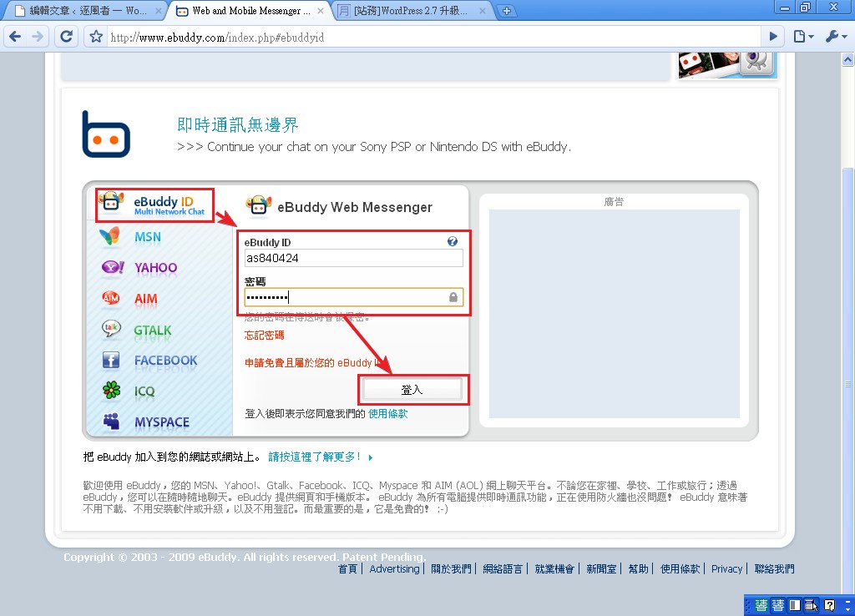
Task: Click the first IME language bar icon
Action: (761, 605)
